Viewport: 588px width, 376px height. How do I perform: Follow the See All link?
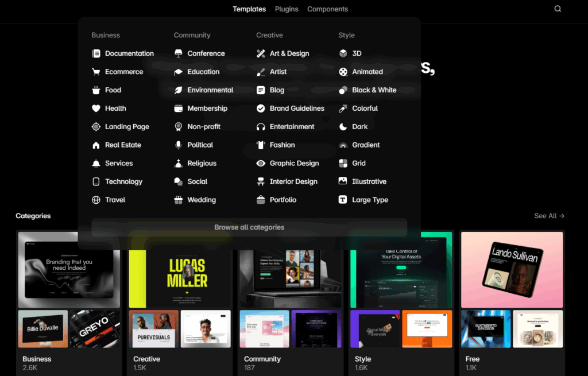click(x=549, y=216)
